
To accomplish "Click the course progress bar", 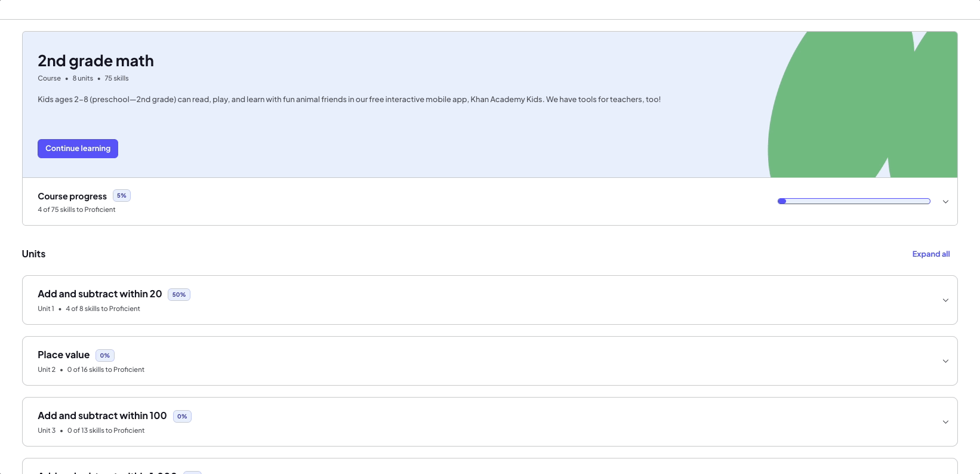I will [854, 201].
